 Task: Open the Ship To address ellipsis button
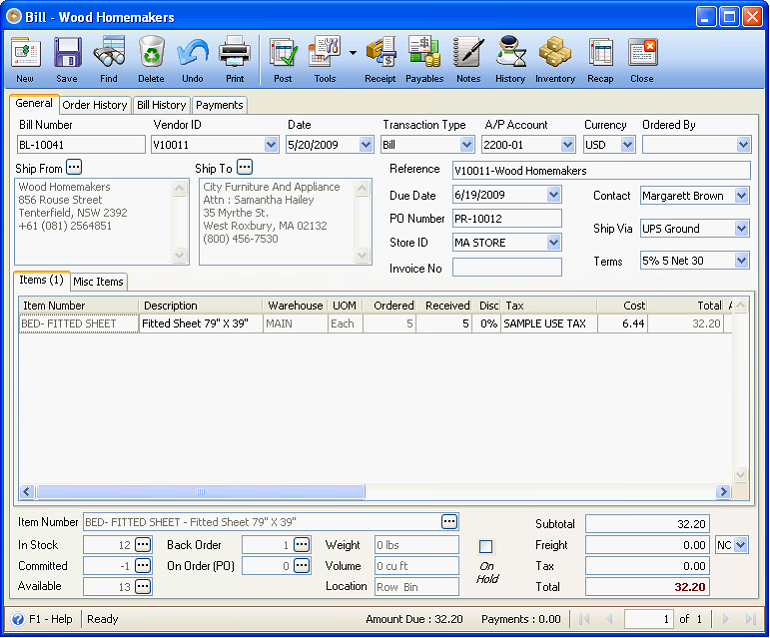point(245,167)
